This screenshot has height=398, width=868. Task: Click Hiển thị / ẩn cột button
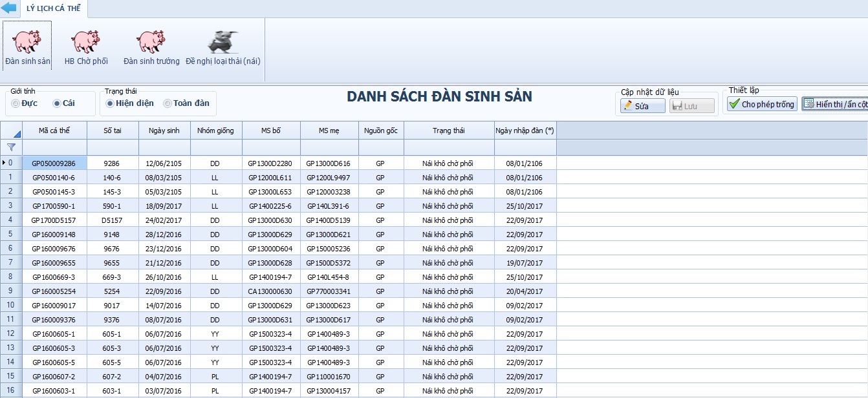tap(835, 104)
